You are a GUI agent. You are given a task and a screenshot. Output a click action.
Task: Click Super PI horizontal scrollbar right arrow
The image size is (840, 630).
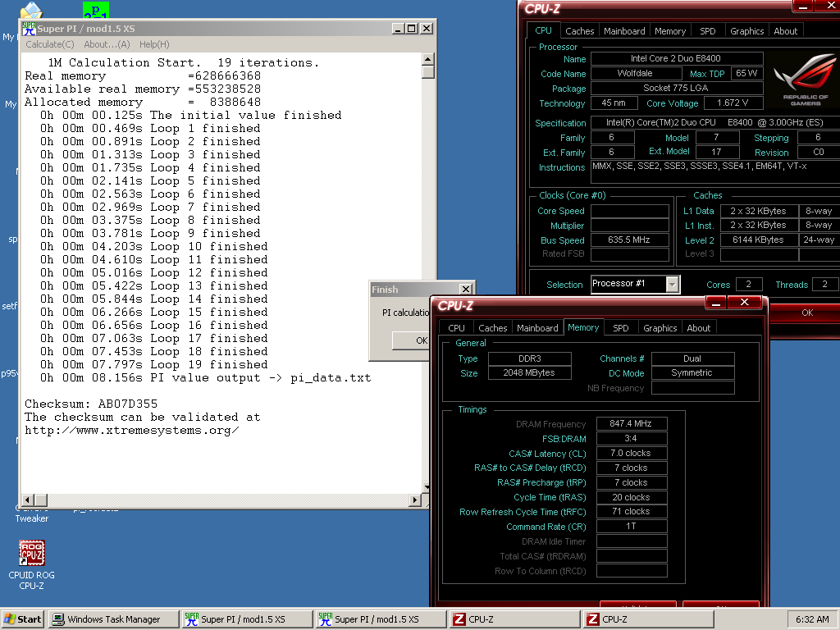[x=414, y=500]
